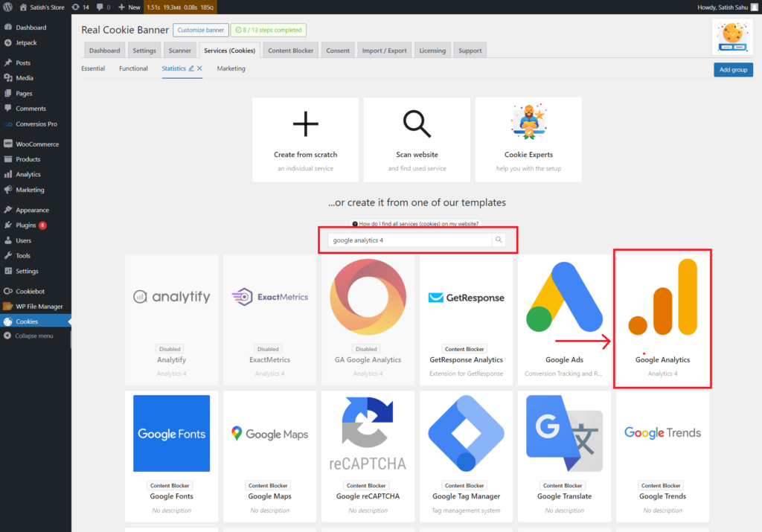Select the Google Tag Manager template
The width and height of the screenshot is (762, 532).
pyautogui.click(x=466, y=456)
